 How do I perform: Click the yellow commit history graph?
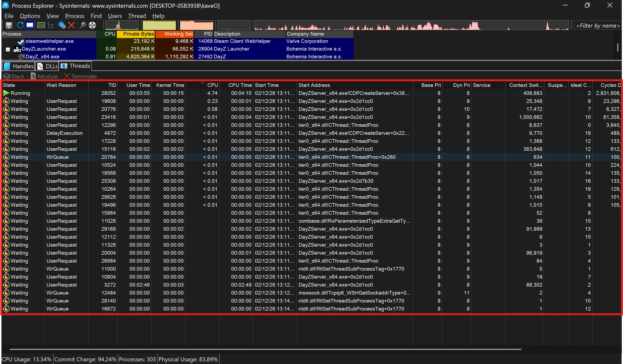(159, 25)
